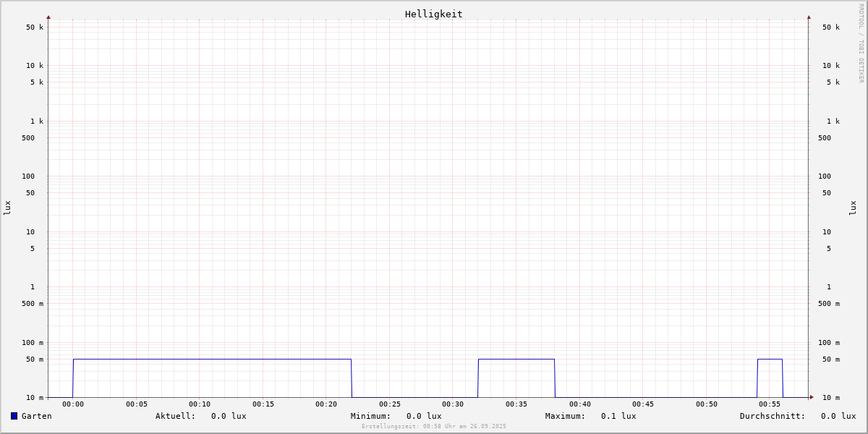Click the lux unit label on left axis
This screenshot has width=868, height=434.
point(7,208)
